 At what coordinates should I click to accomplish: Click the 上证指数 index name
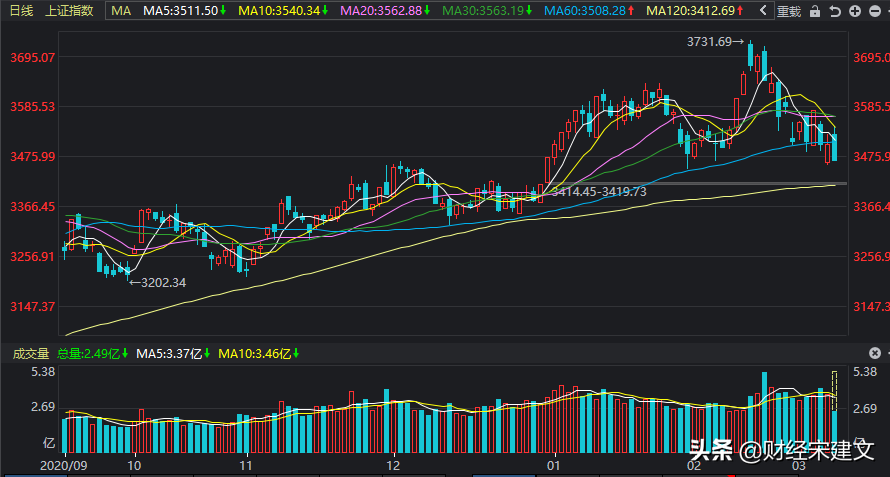coord(70,11)
